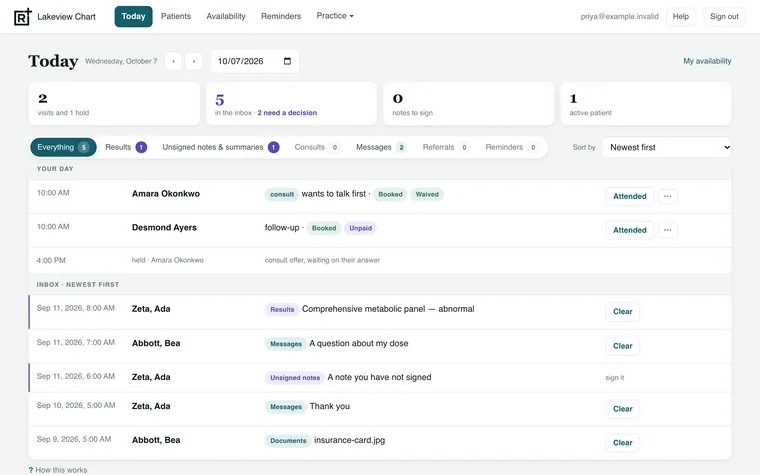The image size is (760, 475).
Task: Click the Waived badge on Amara's visit
Action: click(427, 194)
